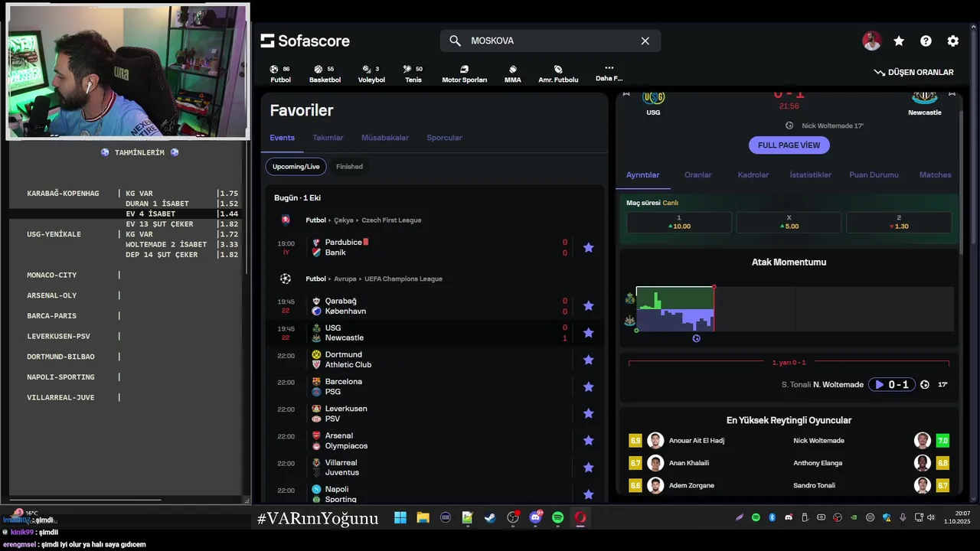Open Düşen Oranlar link
980x551 pixels.
[913, 72]
